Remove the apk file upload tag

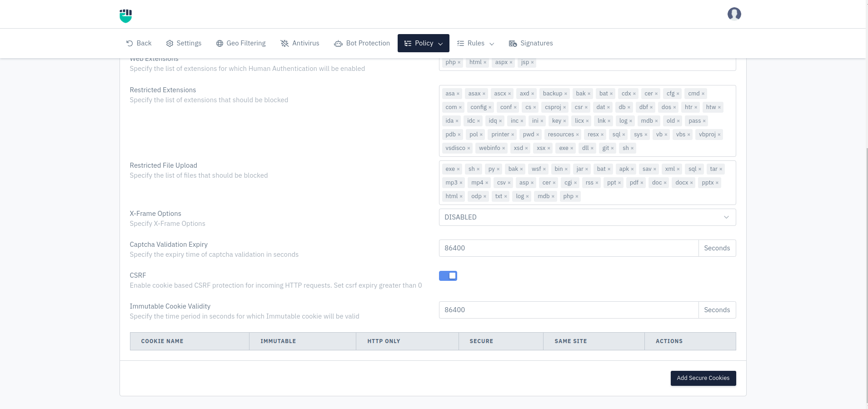[x=632, y=169]
